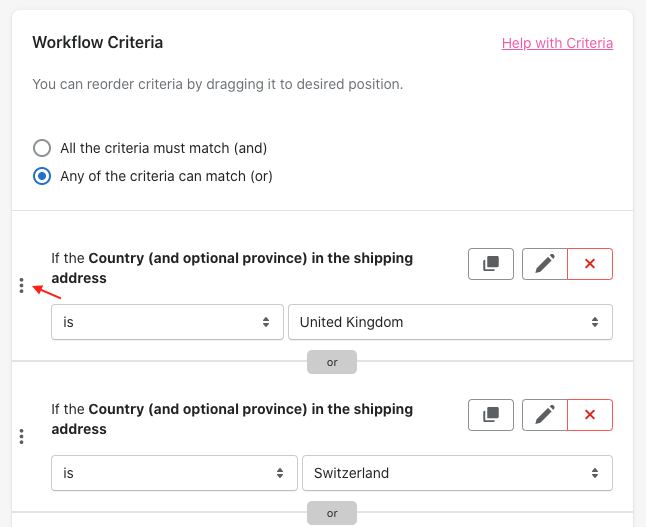The height and width of the screenshot is (527, 646).
Task: Click the drag handle beside Switzerland criteria
Action: point(21,436)
